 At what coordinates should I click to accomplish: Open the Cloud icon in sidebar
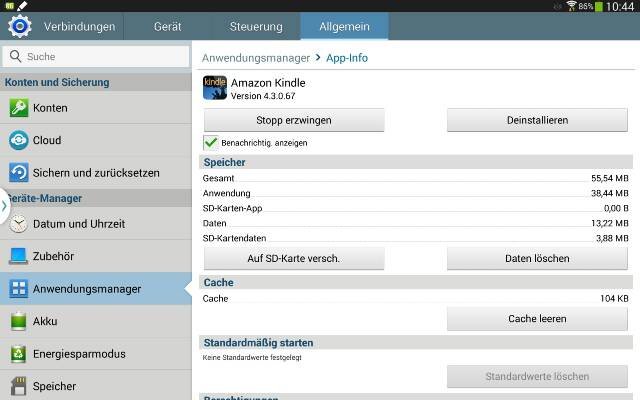pyautogui.click(x=19, y=140)
